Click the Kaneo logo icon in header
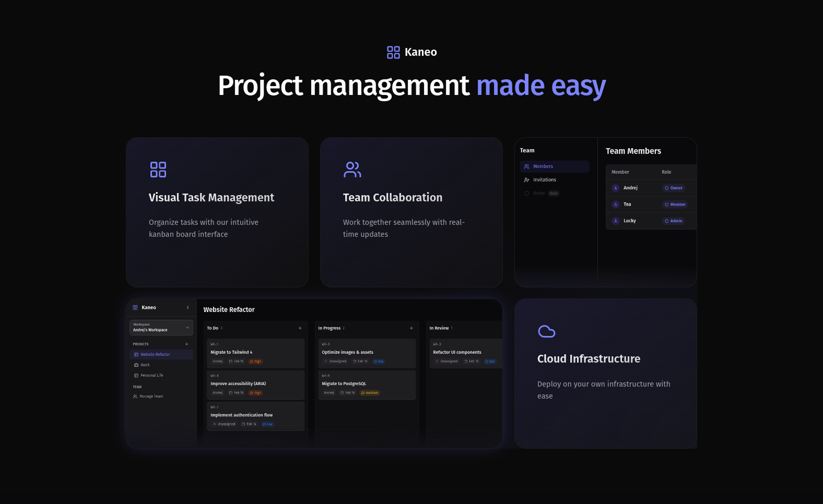 click(393, 52)
